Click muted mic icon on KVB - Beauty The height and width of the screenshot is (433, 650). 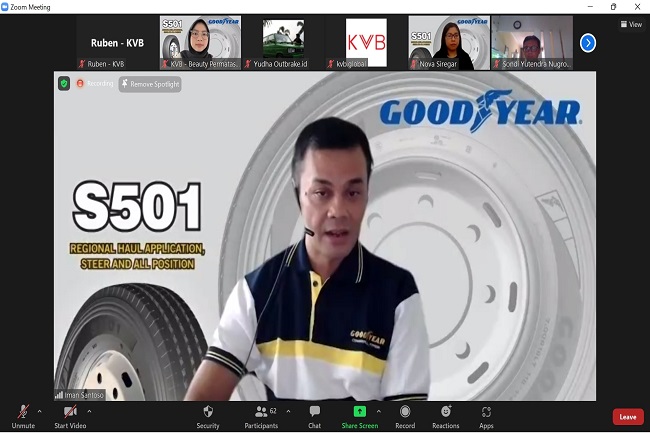tap(165, 64)
